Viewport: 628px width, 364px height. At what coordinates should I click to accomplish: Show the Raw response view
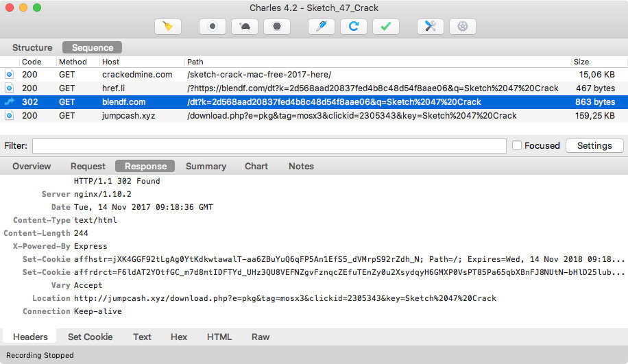[x=261, y=337]
